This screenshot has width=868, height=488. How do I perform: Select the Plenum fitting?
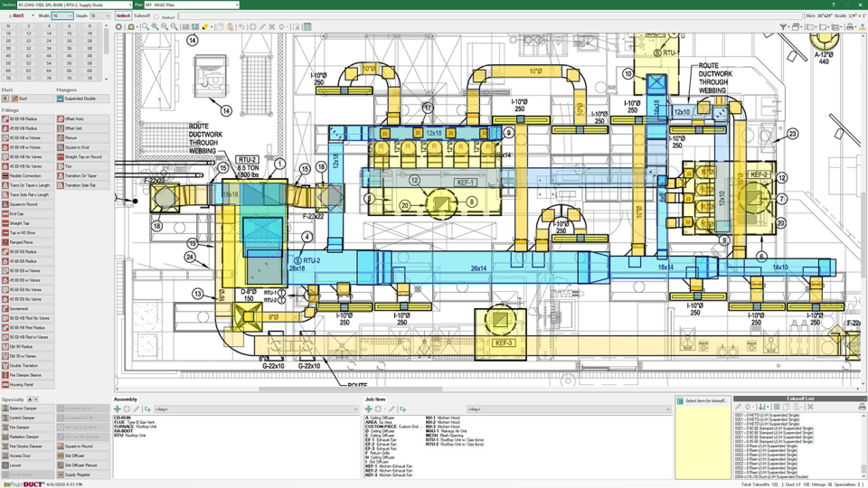pyautogui.click(x=82, y=137)
